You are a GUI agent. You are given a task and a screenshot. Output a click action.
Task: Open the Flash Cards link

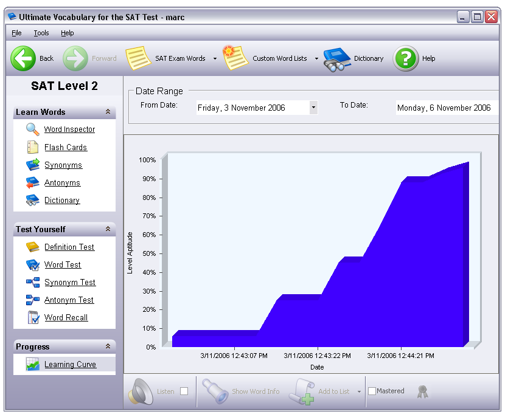click(66, 147)
